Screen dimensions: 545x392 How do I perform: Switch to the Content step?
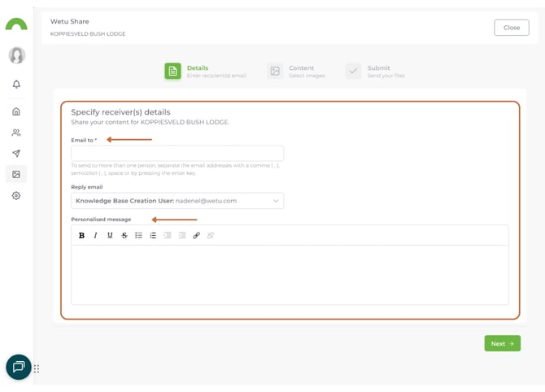click(293, 72)
